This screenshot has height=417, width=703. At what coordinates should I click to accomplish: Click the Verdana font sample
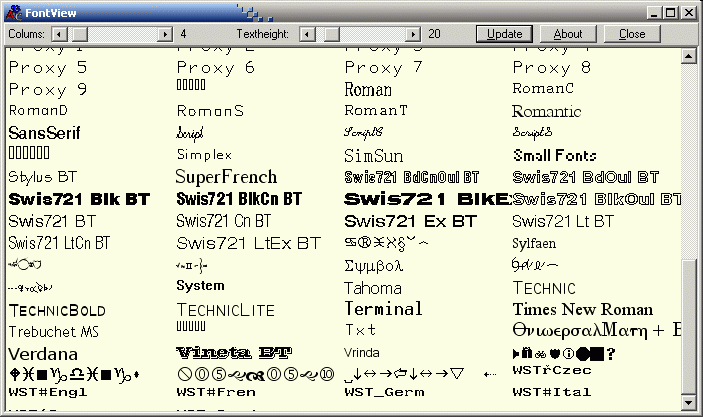pos(43,354)
